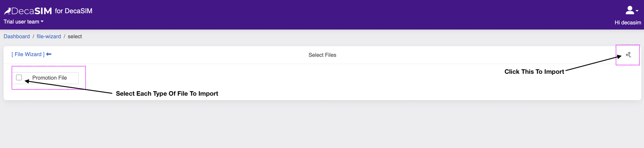The height and width of the screenshot is (148, 644).
Task: Click the small caret beside the user avatar
Action: (637, 11)
